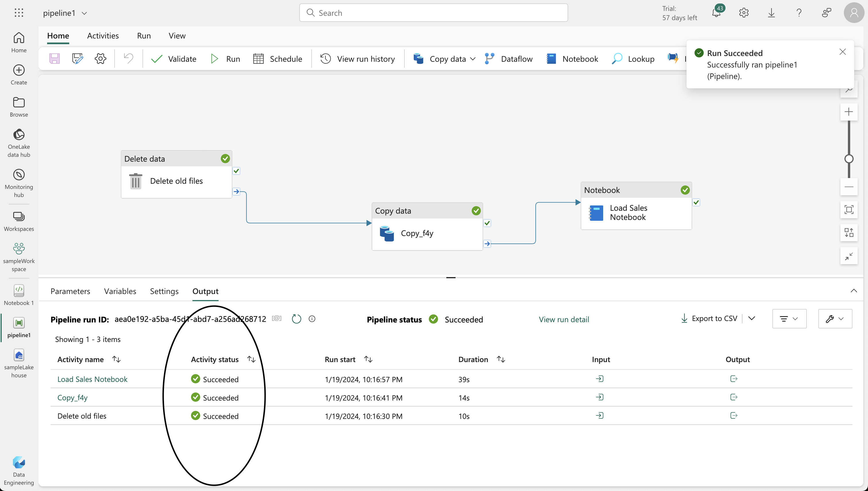Screen dimensions: 868x491
Task: Click Copy data on-success checkbox connector
Action: 487,223
